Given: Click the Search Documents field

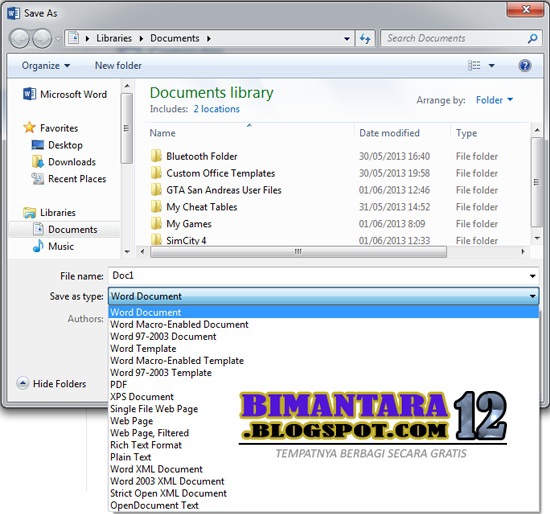Looking at the screenshot, I should [455, 38].
